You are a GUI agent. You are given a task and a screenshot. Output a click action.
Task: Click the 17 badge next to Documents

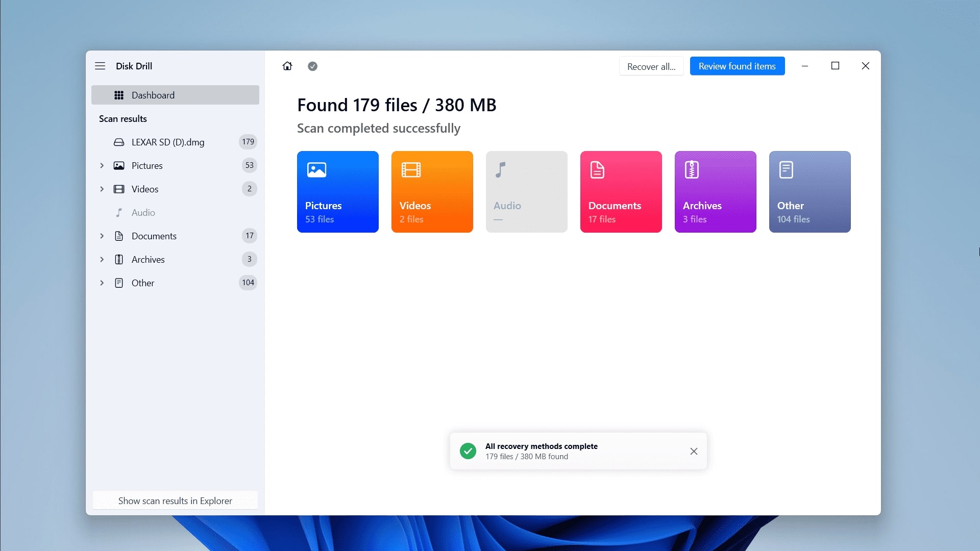tap(249, 236)
